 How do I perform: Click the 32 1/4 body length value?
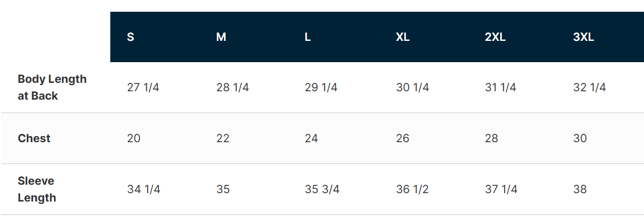point(589,87)
